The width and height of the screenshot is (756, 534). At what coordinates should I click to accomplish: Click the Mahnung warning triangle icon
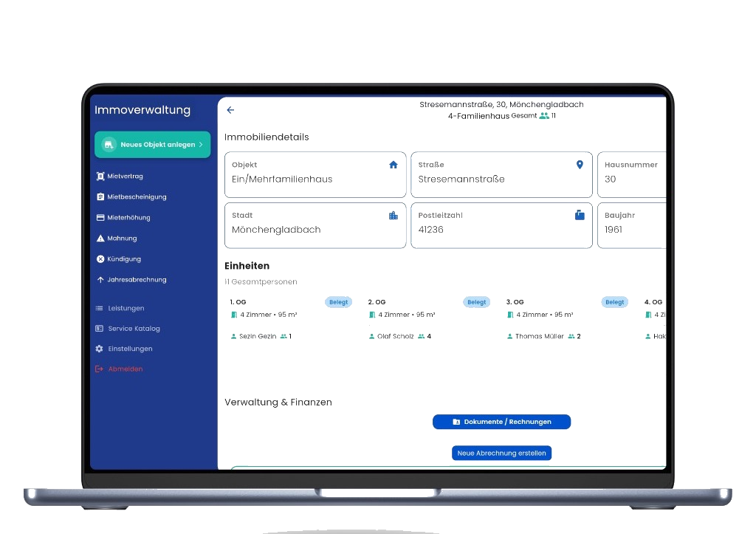coord(100,239)
